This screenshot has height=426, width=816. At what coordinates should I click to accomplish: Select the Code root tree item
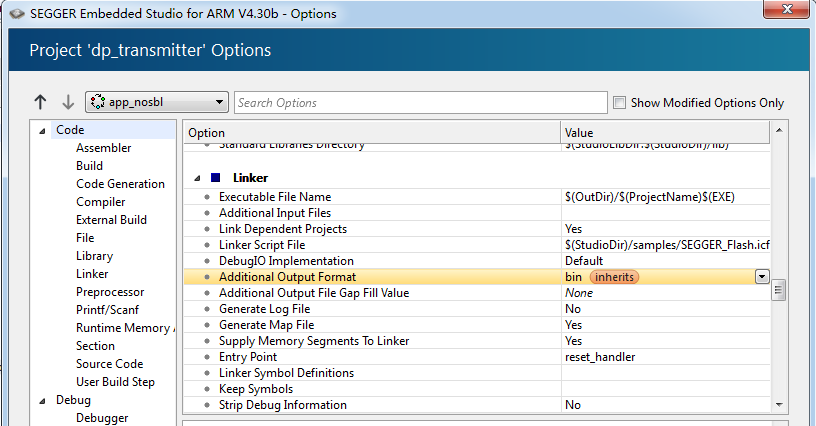point(70,130)
